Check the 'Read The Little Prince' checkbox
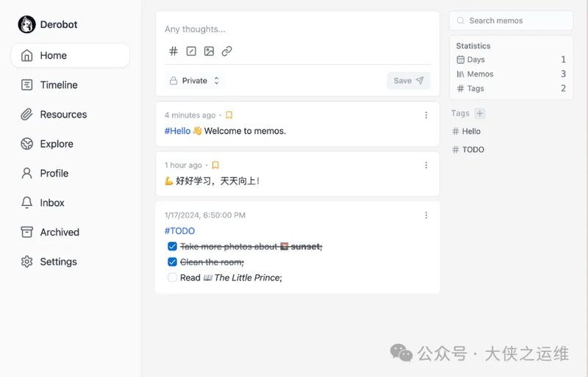 [173, 278]
